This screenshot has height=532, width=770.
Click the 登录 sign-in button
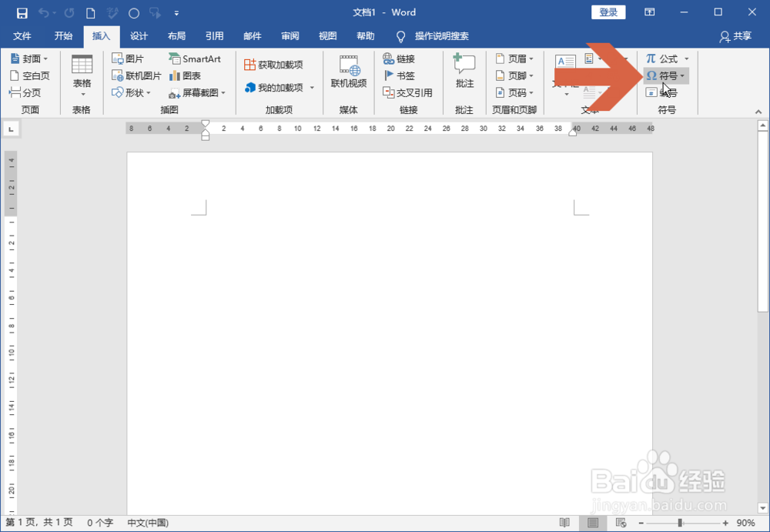coord(608,12)
